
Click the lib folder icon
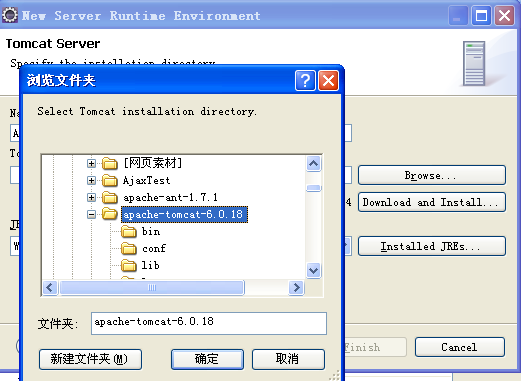[x=129, y=265]
